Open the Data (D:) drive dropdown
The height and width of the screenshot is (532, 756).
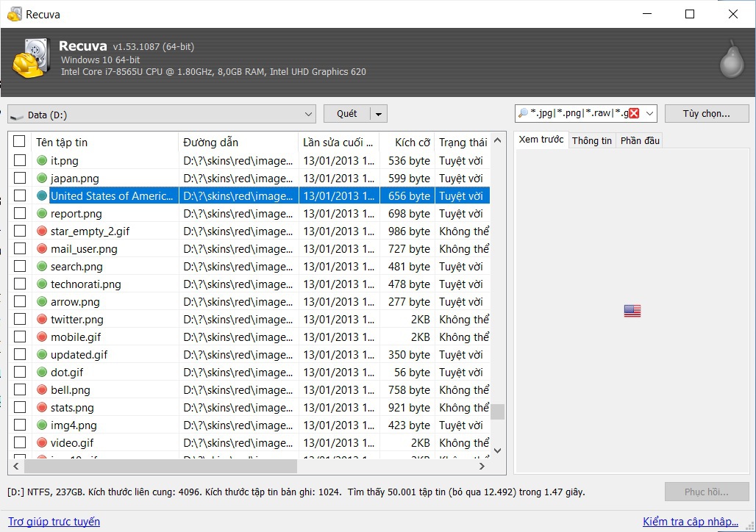click(308, 115)
